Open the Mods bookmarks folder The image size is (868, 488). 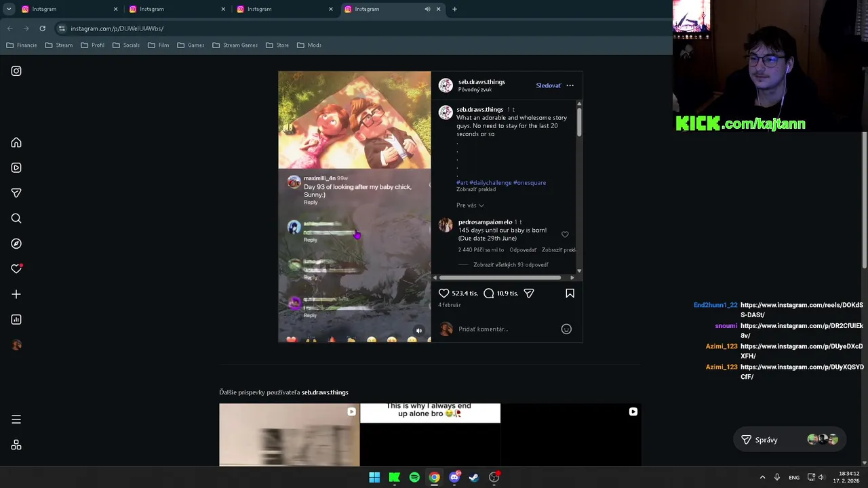point(309,45)
